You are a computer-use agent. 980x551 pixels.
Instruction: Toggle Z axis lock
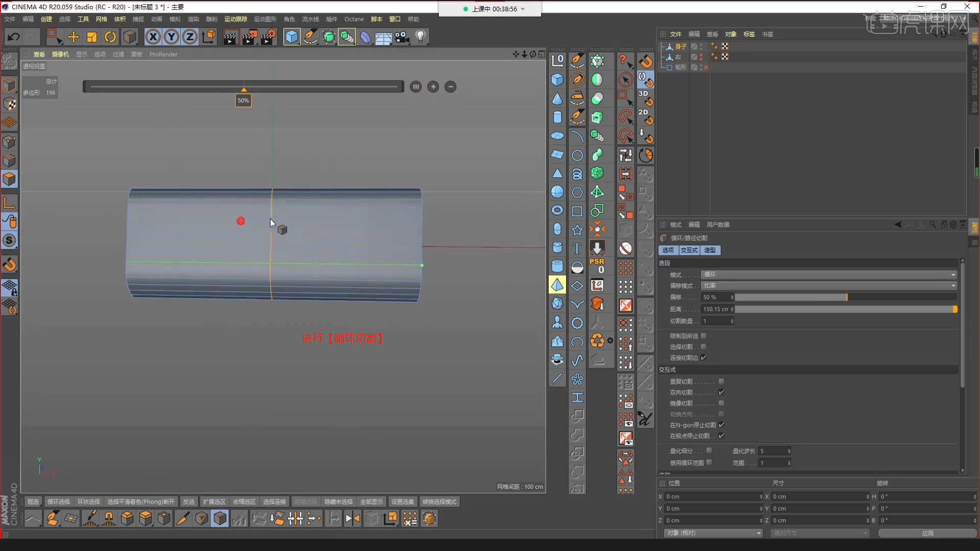(x=190, y=37)
